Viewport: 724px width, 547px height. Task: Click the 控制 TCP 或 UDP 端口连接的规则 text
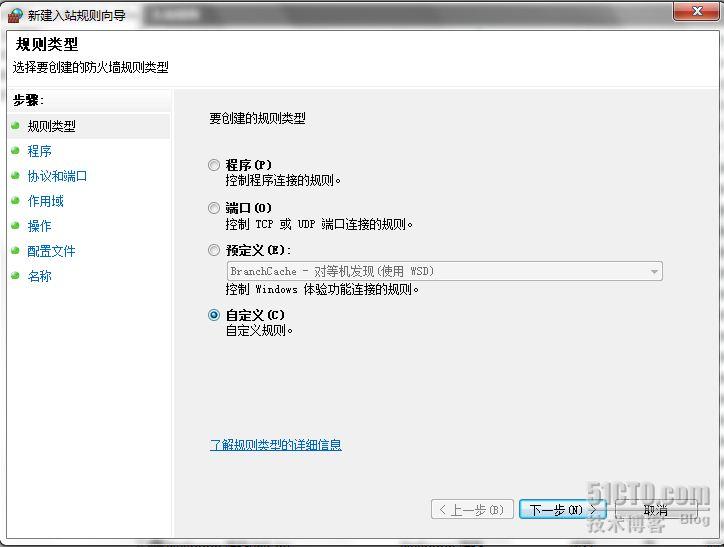pyautogui.click(x=319, y=224)
